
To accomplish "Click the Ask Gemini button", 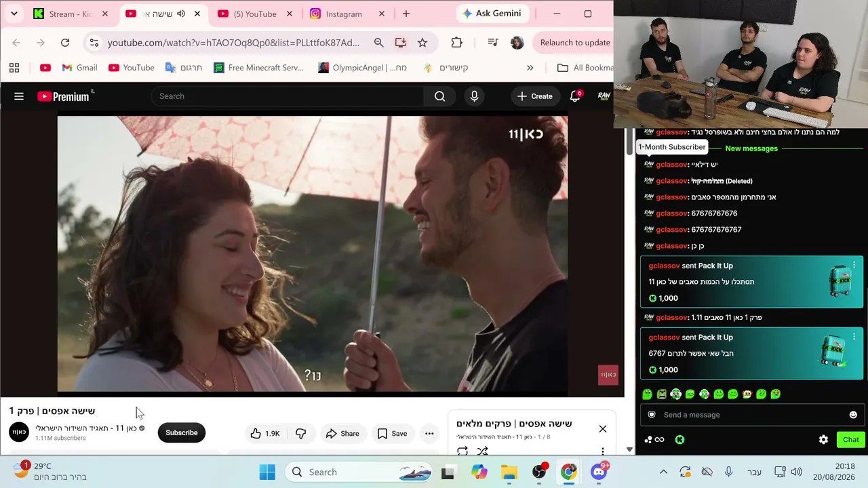I will click(492, 14).
